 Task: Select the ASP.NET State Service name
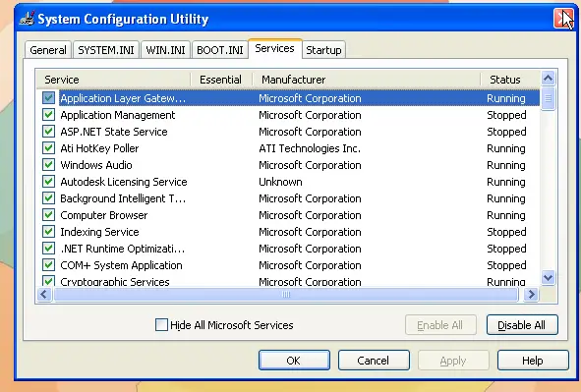pos(114,132)
